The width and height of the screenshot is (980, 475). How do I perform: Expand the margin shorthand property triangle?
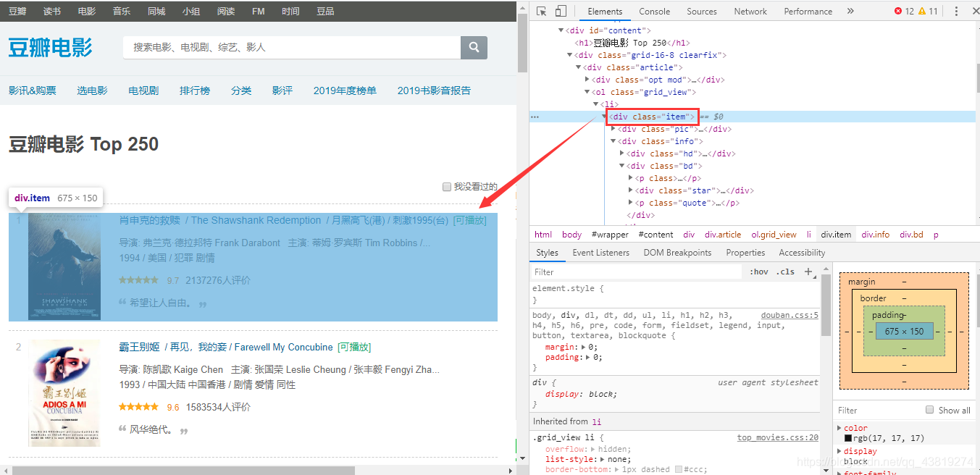(x=583, y=347)
